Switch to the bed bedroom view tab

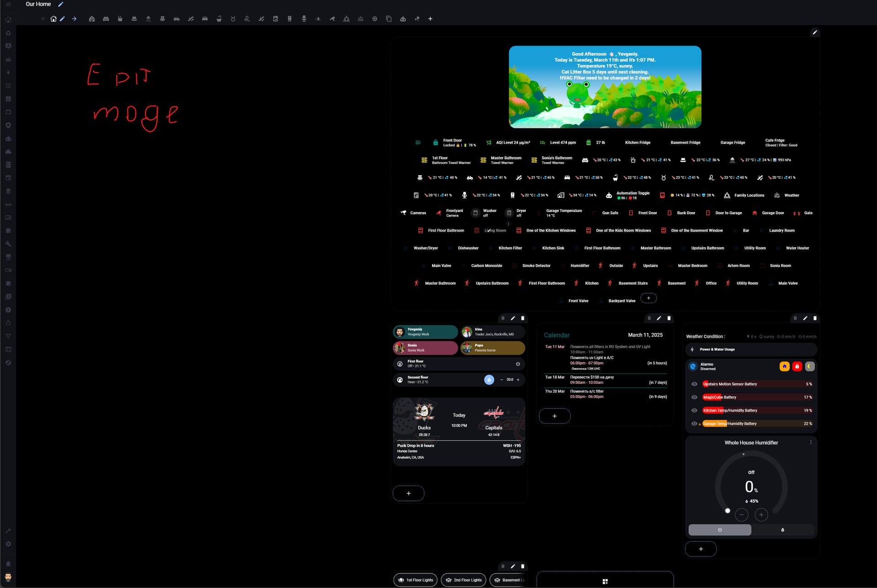tap(205, 19)
